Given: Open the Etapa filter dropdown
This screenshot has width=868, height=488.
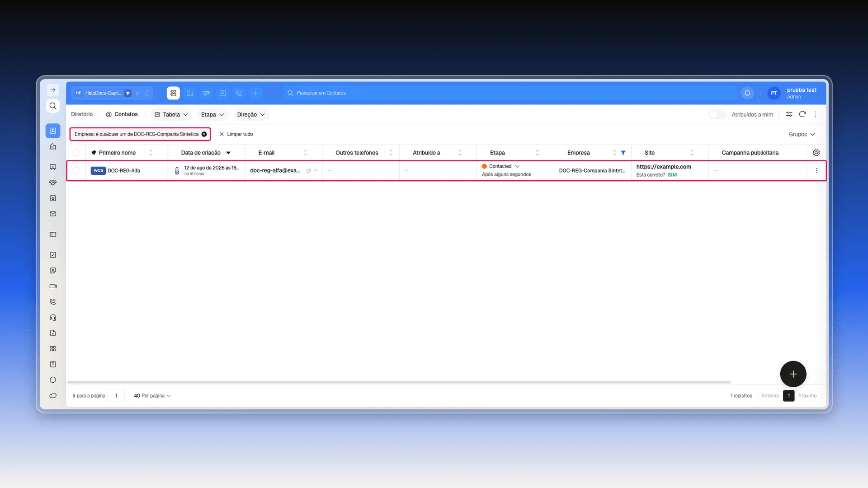Looking at the screenshot, I should [x=212, y=115].
